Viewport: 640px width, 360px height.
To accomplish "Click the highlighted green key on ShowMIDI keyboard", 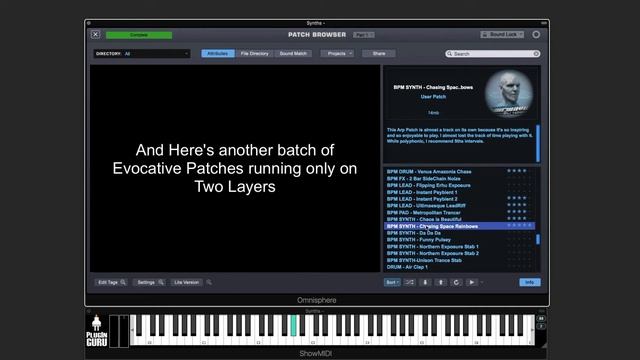I will (293, 325).
